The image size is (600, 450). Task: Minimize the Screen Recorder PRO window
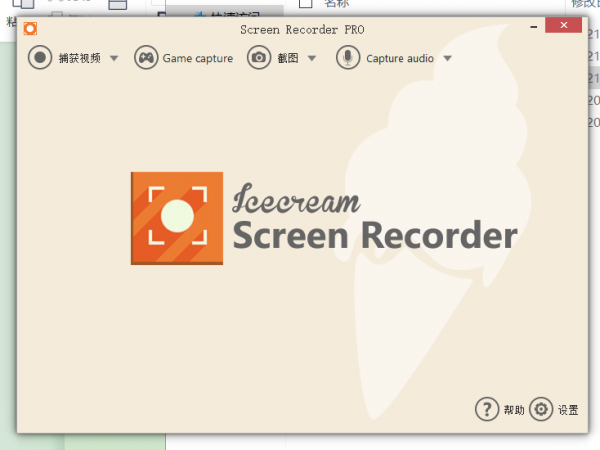click(x=534, y=27)
